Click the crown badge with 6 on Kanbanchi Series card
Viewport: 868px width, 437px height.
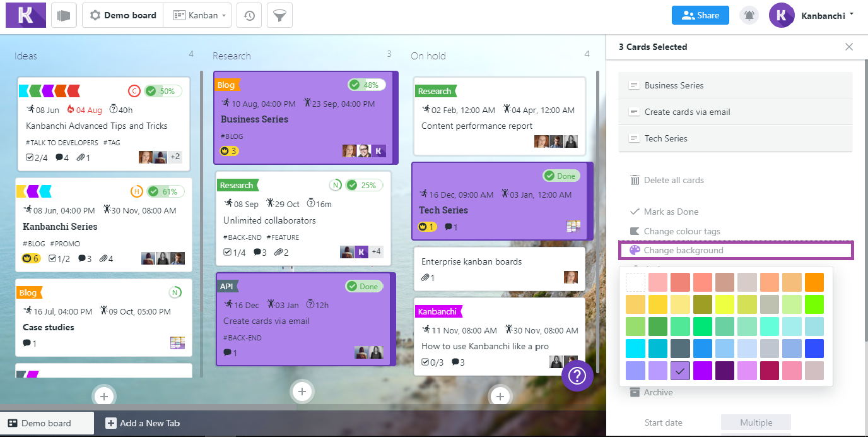(31, 258)
